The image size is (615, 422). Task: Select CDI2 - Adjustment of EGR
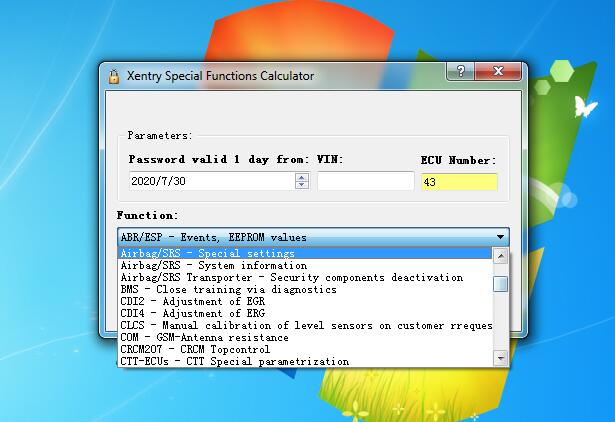(305, 302)
